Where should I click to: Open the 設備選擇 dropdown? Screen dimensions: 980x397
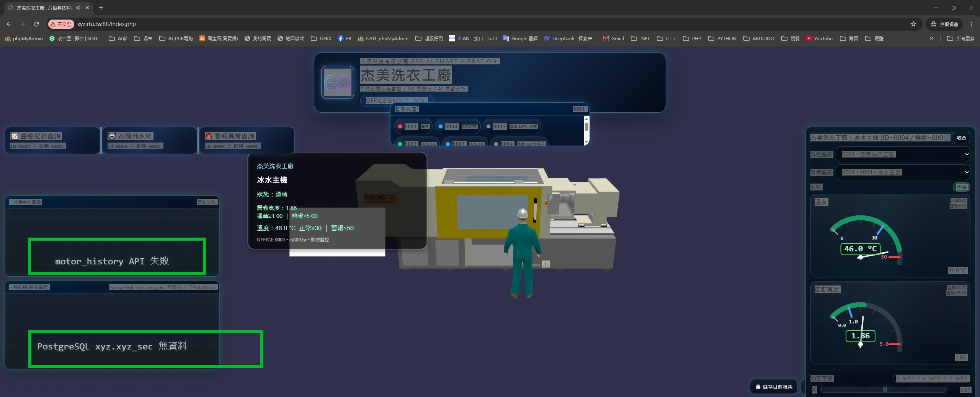[x=903, y=172]
